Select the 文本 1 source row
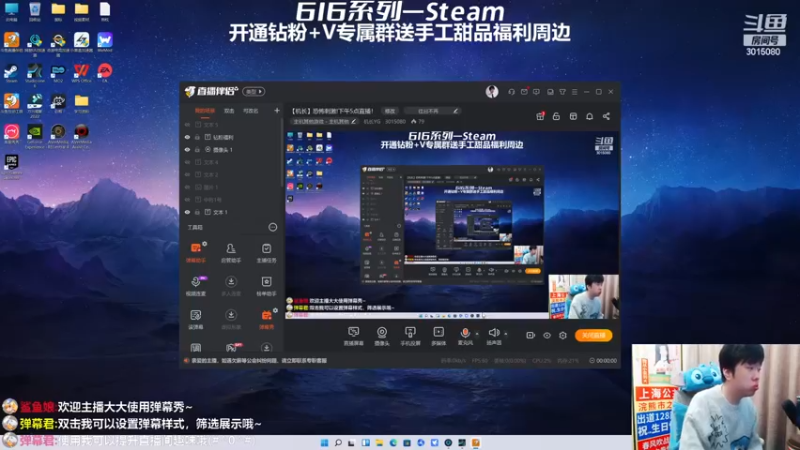800x450 pixels. click(231, 212)
